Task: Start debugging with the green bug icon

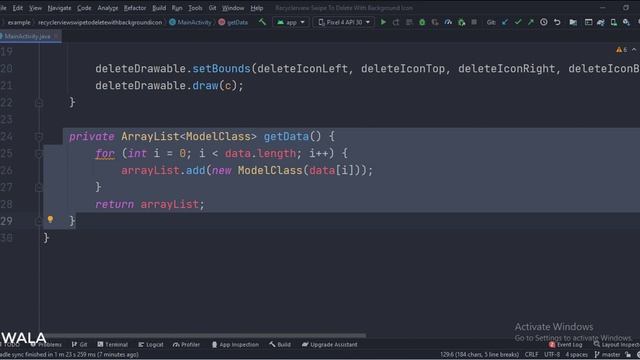Action: pos(422,22)
